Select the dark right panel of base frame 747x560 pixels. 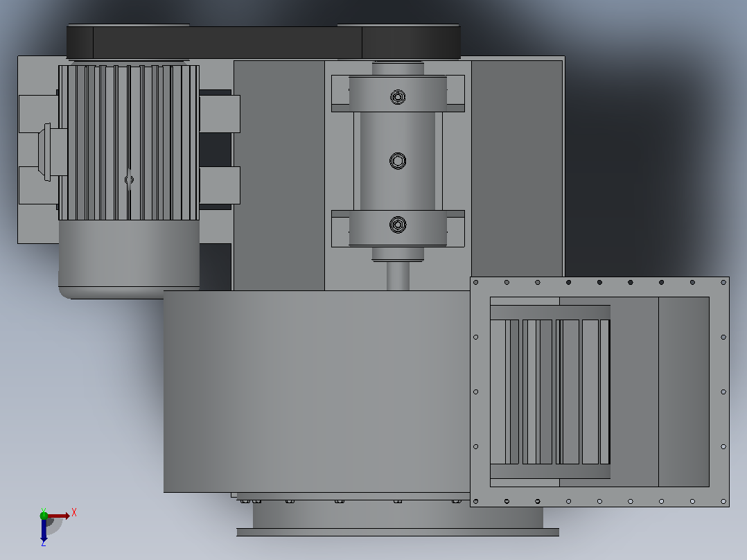click(x=517, y=168)
